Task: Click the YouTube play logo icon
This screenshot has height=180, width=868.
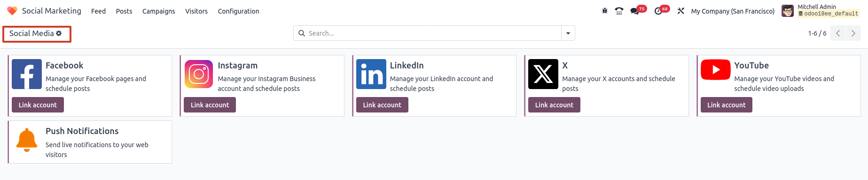Action: 716,70
